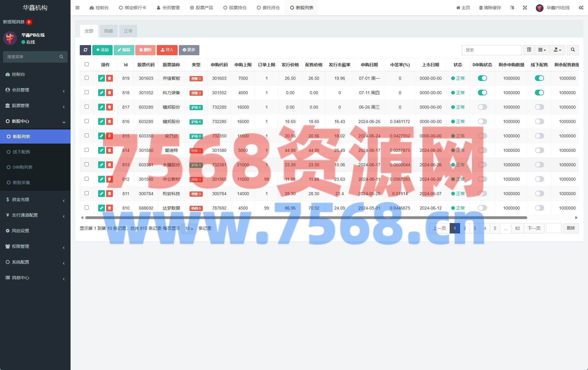Screen dimensions: 588x370
Task: Enable the 线下配售 toggle for row 817
Action: (x=539, y=107)
